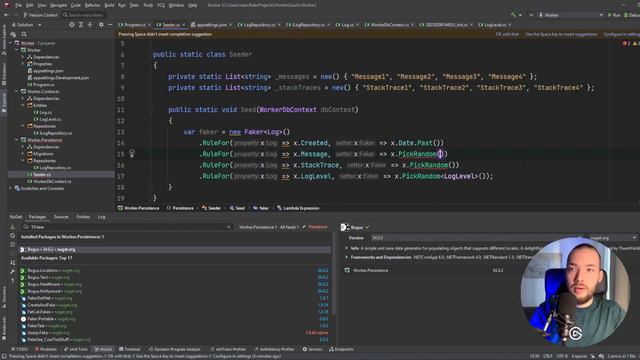Select the installed Bogus package row
The height and width of the screenshot is (360, 640).
[175, 249]
